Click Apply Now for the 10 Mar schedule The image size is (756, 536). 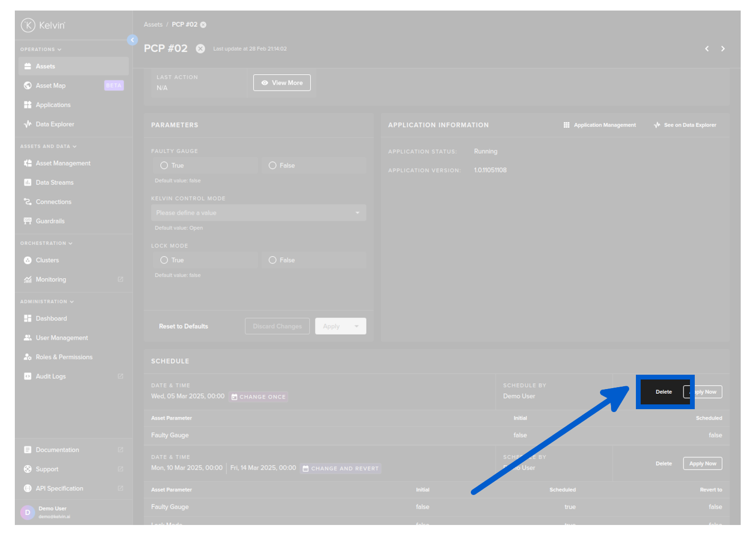pyautogui.click(x=702, y=464)
